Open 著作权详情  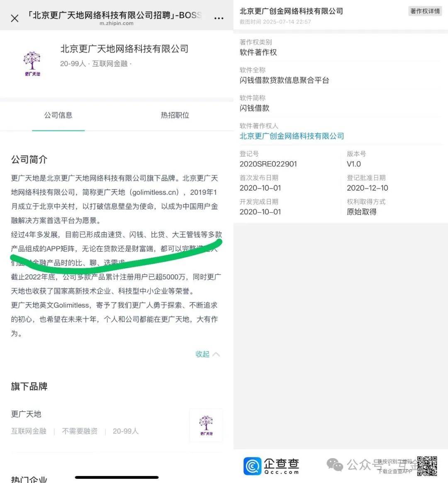(x=424, y=11)
